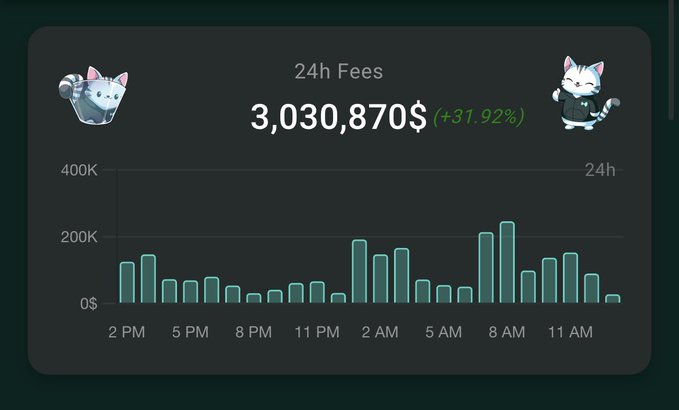Select the bar above the 2 AM label
Viewport: 679px width, 410px height.
381,279
